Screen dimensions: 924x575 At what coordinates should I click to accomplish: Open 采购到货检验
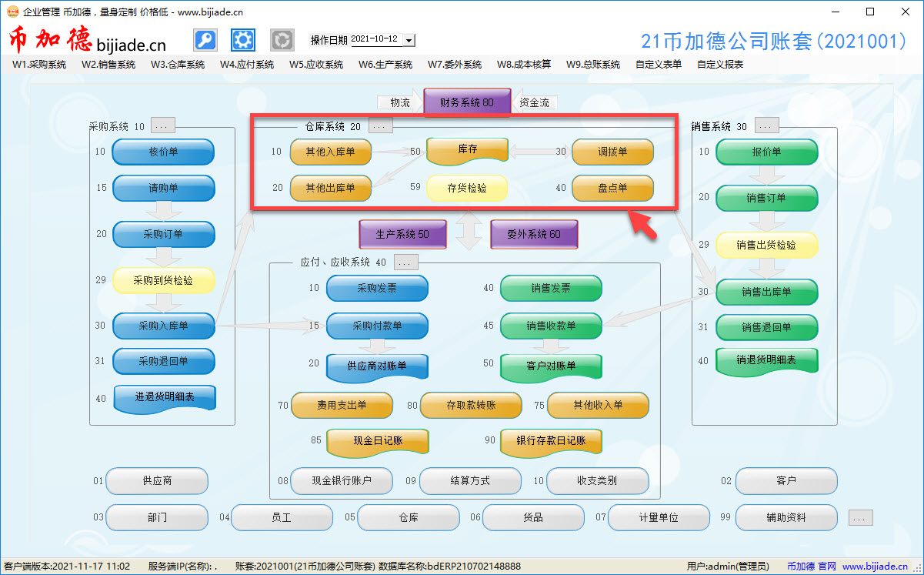(x=163, y=280)
